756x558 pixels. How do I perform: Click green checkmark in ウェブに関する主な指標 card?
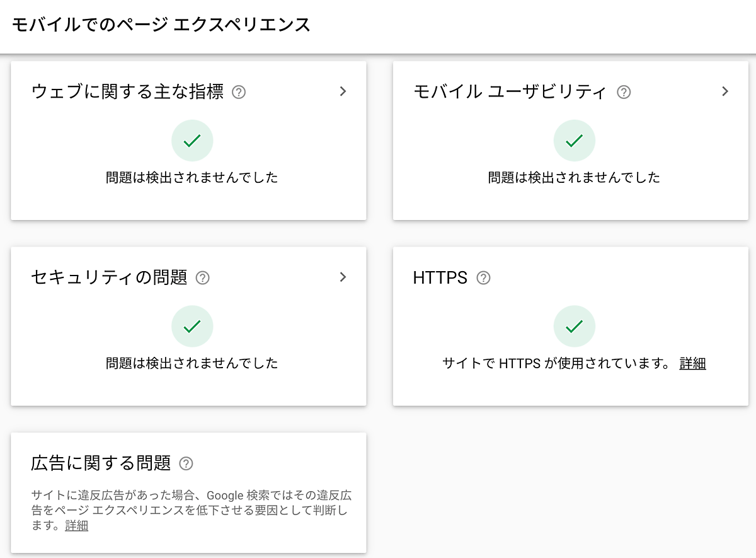click(x=192, y=141)
